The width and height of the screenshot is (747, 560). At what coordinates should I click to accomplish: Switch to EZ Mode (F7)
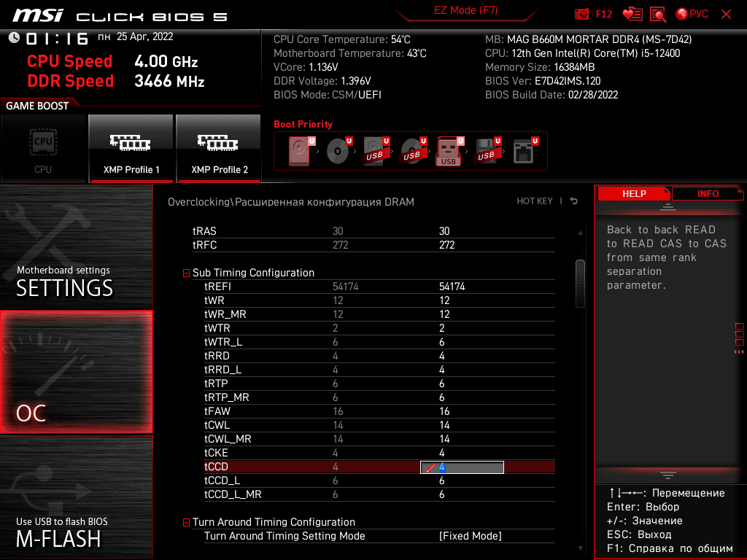pos(465,10)
